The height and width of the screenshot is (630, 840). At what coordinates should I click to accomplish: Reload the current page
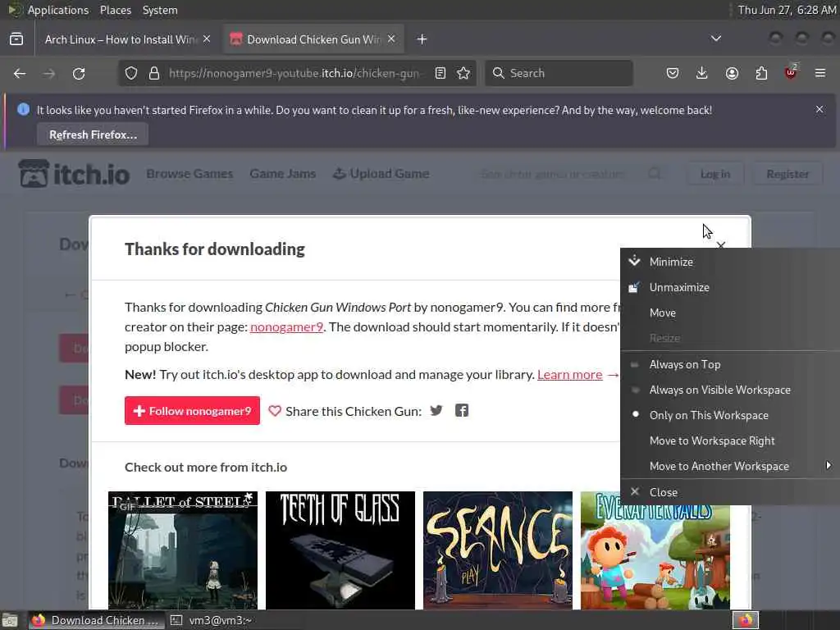[79, 73]
